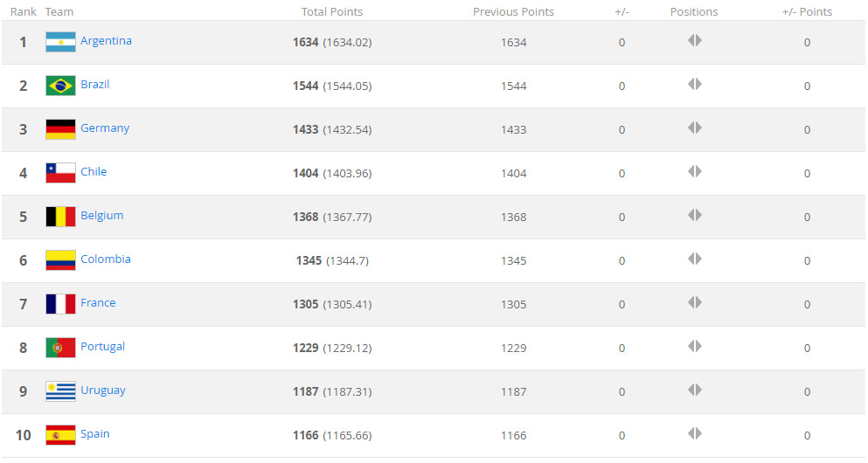Click the Belgium flag icon
868x463 pixels.
coord(60,217)
